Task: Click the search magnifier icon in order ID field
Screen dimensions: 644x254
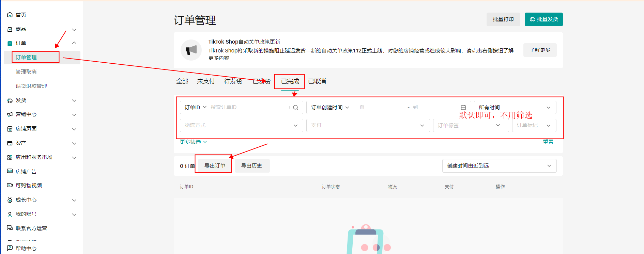Action: tap(295, 108)
